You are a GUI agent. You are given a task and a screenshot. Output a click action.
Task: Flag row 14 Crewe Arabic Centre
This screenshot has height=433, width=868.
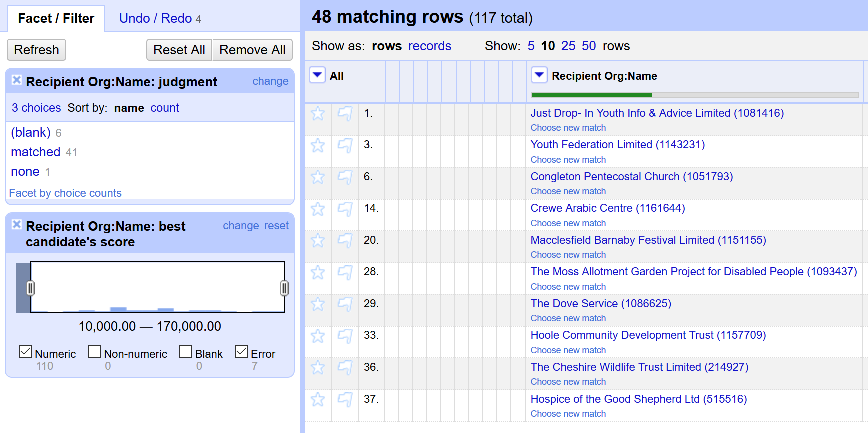(345, 209)
